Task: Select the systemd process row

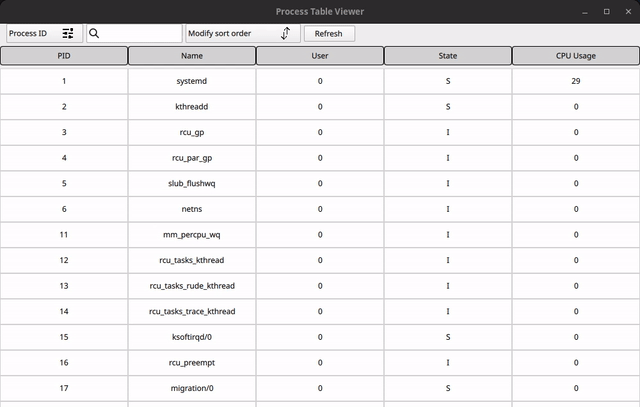Action: [x=192, y=81]
